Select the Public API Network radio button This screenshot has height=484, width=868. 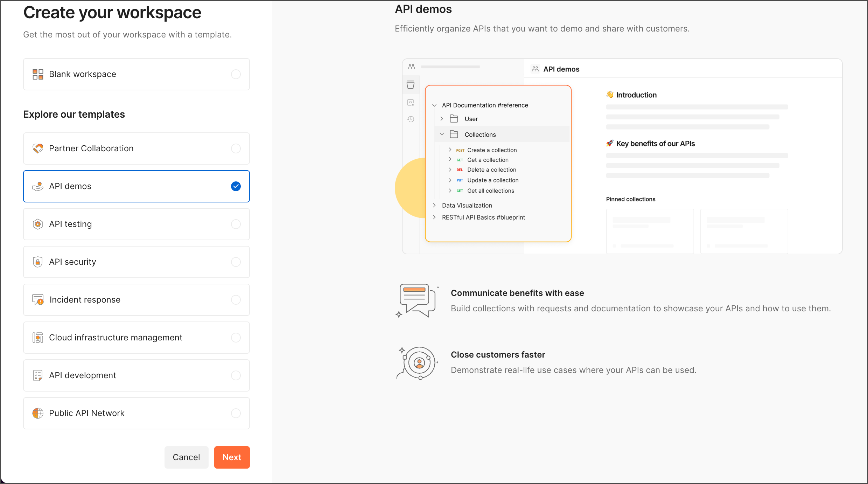(236, 413)
